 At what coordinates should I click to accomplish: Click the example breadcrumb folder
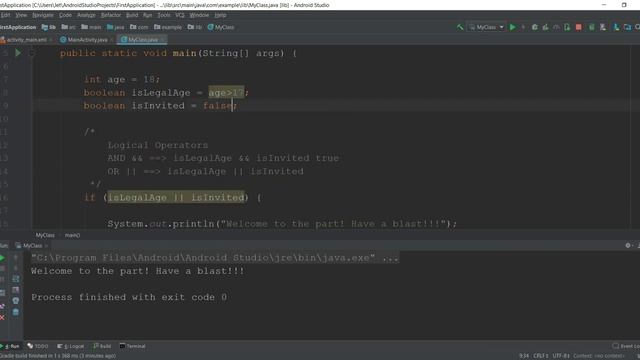[x=168, y=27]
